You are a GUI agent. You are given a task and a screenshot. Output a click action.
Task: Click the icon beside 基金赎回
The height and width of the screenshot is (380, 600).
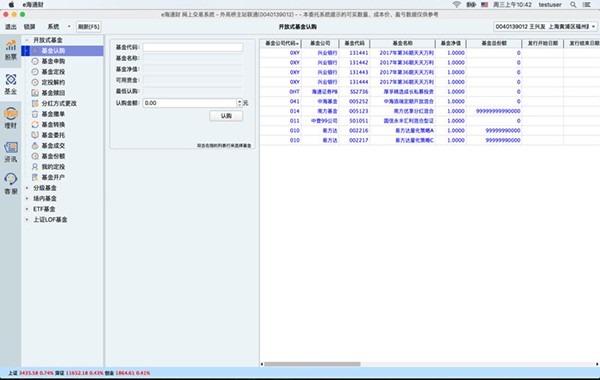(x=35, y=93)
